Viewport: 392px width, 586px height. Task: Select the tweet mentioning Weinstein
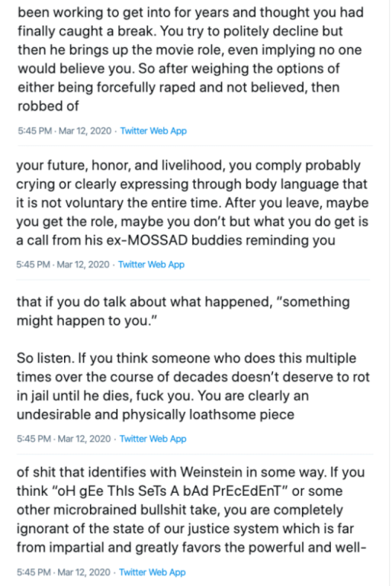[191, 510]
